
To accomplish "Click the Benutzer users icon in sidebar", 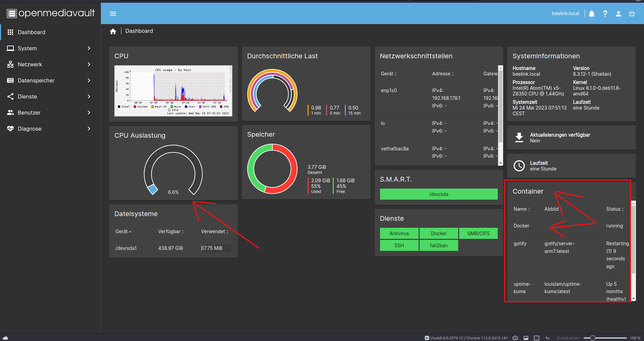I will click(10, 113).
